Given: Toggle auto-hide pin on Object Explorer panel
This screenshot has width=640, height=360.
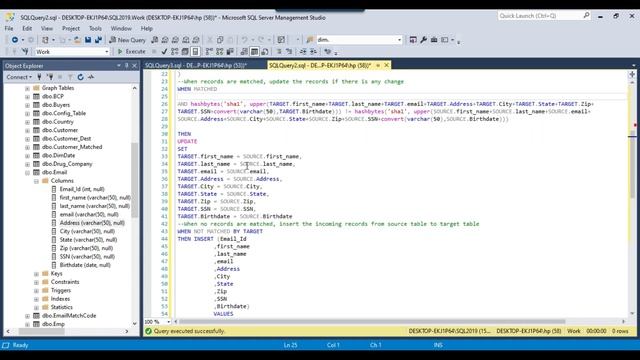Looking at the screenshot, I should coord(127,65).
